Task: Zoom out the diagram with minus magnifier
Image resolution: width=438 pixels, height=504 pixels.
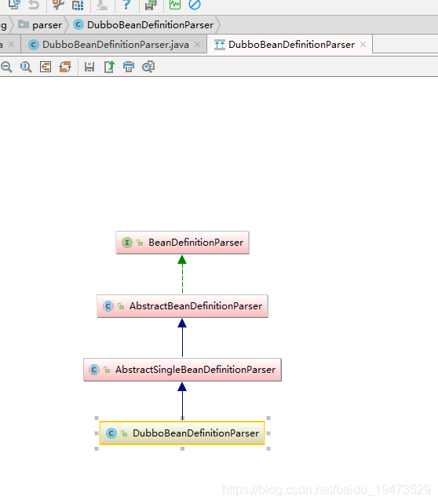Action: 6,67
